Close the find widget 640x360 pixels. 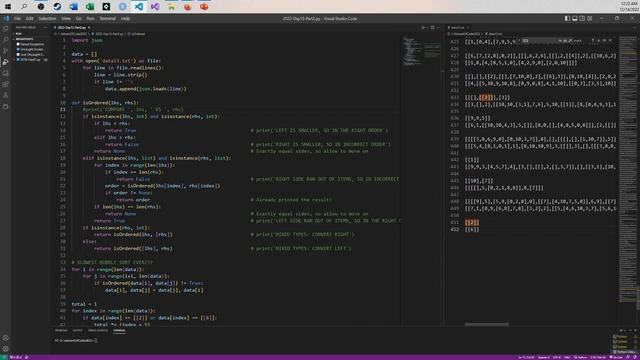click(610, 41)
